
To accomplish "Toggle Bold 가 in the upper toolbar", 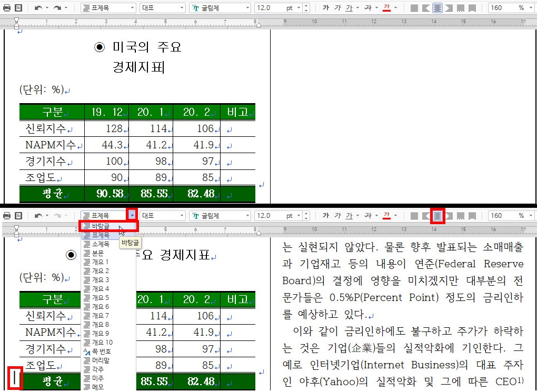I will [x=326, y=7].
